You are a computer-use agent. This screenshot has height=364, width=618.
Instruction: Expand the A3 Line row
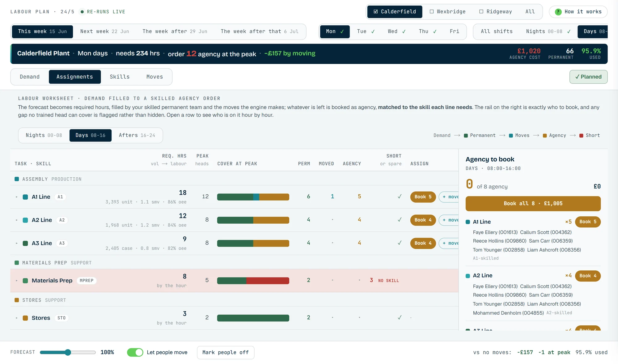click(17, 243)
